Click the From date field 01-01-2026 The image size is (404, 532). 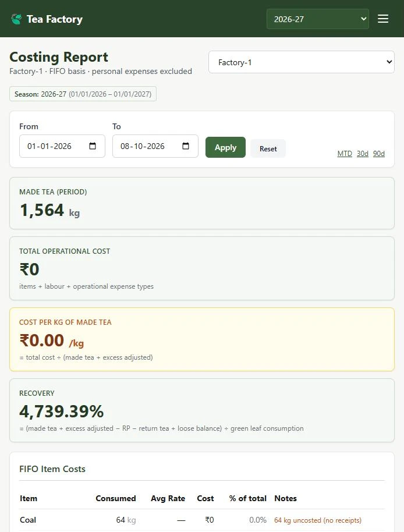coord(62,146)
